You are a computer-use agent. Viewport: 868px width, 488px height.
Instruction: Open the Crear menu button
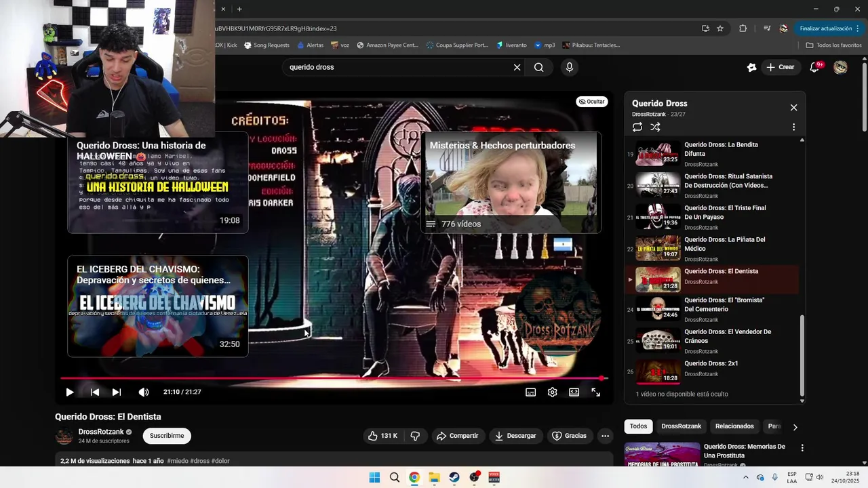click(780, 67)
